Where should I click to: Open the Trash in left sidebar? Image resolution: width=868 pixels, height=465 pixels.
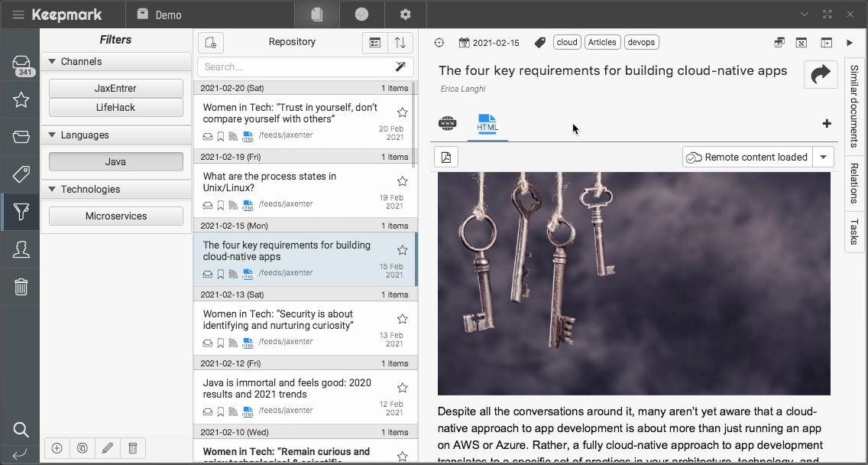coord(21,287)
